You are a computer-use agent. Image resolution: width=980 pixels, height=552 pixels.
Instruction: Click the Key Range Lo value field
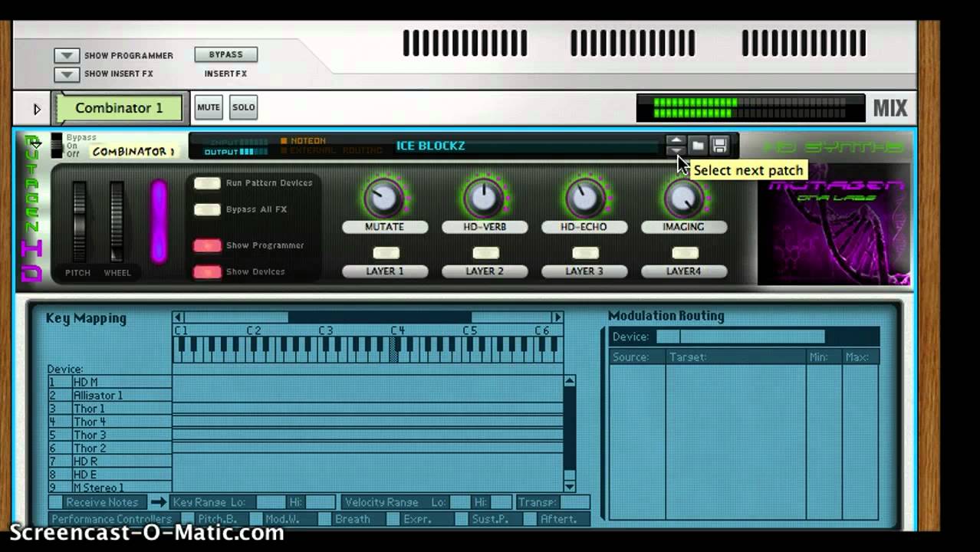271,502
